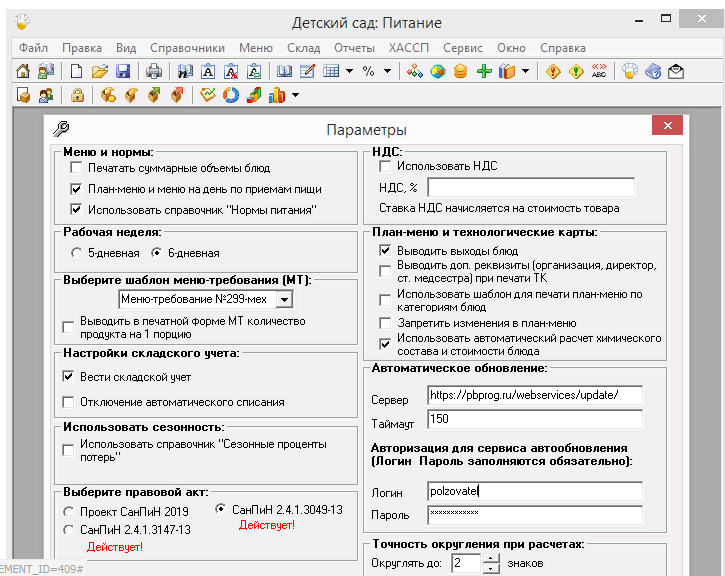Click clipboard icon with red percent sign

click(231, 71)
